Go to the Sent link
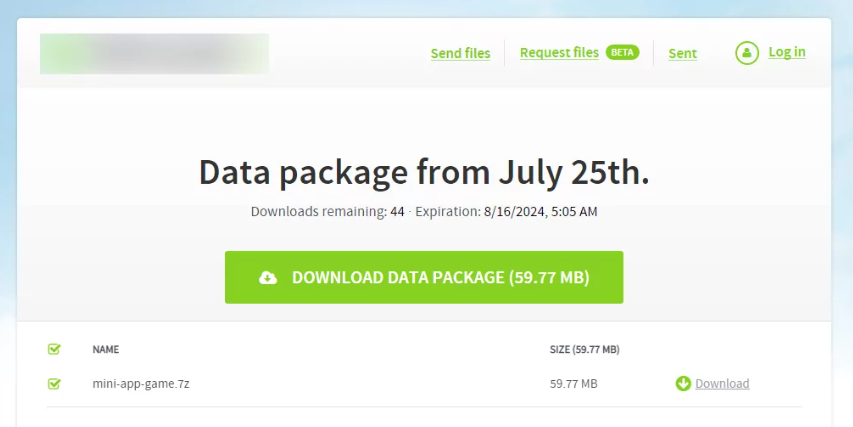 click(x=682, y=53)
